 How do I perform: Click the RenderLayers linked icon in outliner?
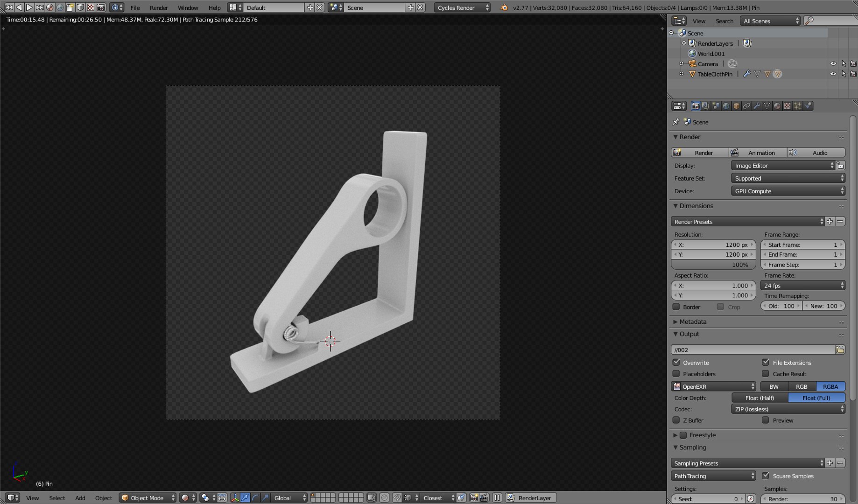tap(747, 43)
